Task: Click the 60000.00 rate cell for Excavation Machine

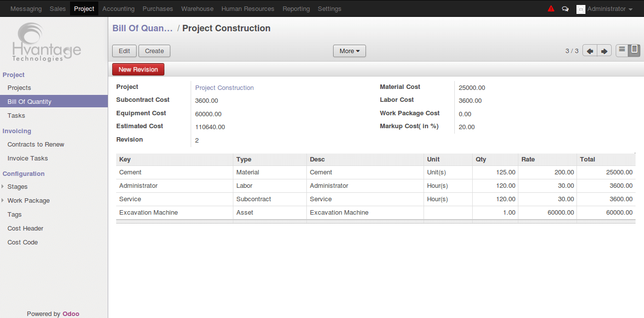Action: (x=547, y=213)
